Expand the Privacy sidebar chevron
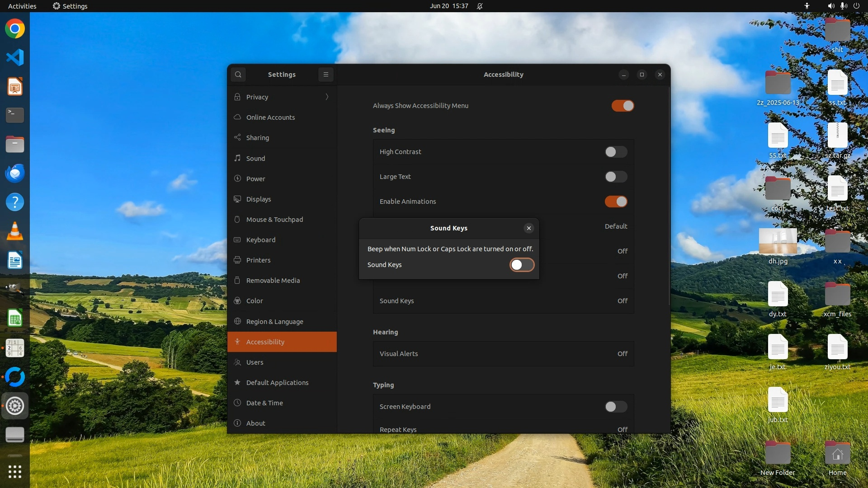 327,97
